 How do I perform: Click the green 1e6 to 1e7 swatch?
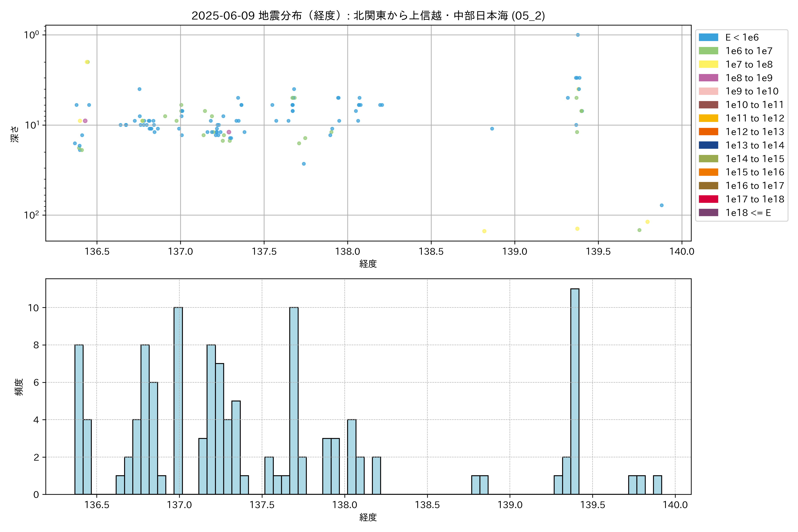708,51
